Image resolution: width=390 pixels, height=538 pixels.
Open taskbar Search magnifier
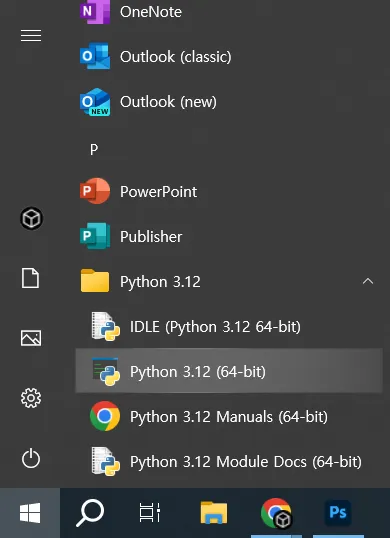[x=90, y=513]
